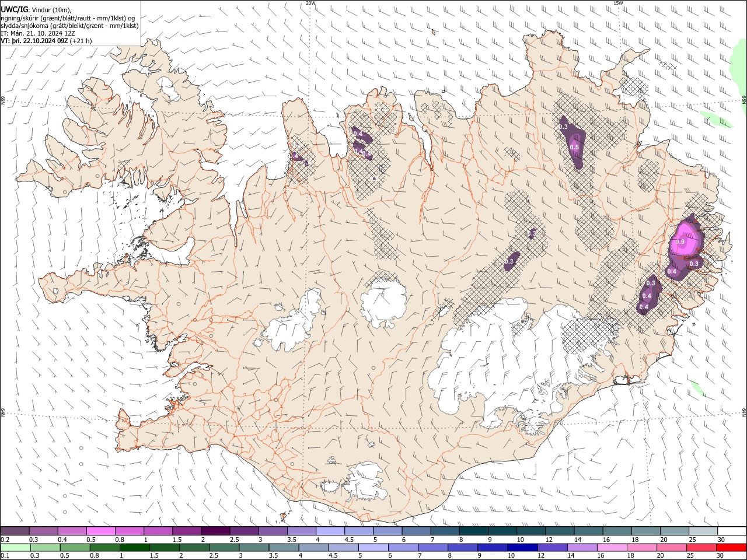Select the light purple bottom-row swatch between 14 and 16

[x=582, y=547]
